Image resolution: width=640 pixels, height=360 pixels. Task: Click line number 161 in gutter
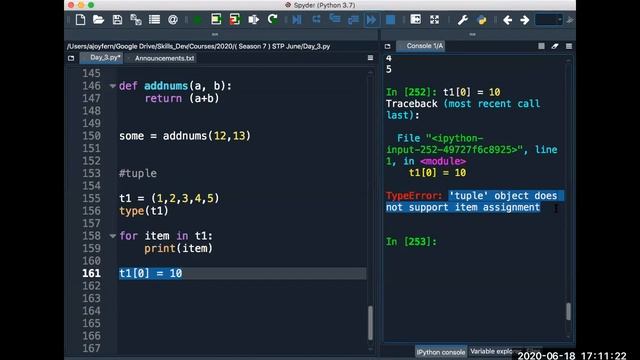coord(91,273)
